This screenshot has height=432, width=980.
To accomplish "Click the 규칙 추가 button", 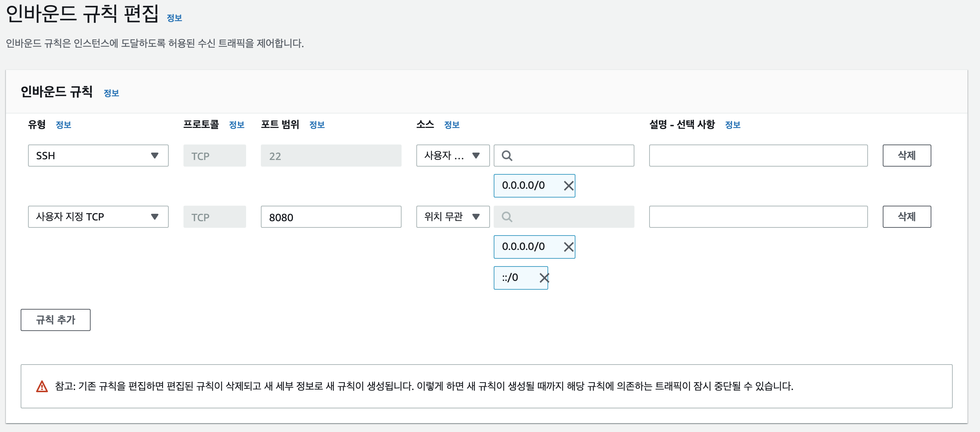I will click(56, 320).
